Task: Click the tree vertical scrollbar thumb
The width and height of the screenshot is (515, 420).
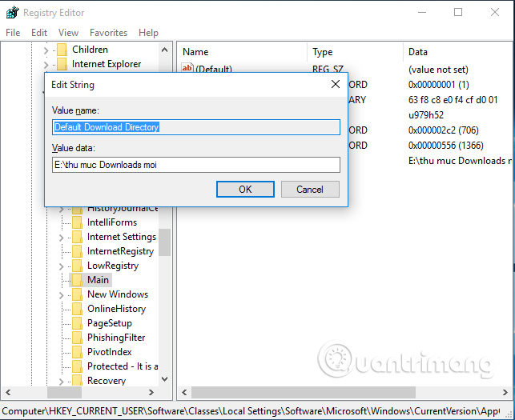Action: coord(165,242)
